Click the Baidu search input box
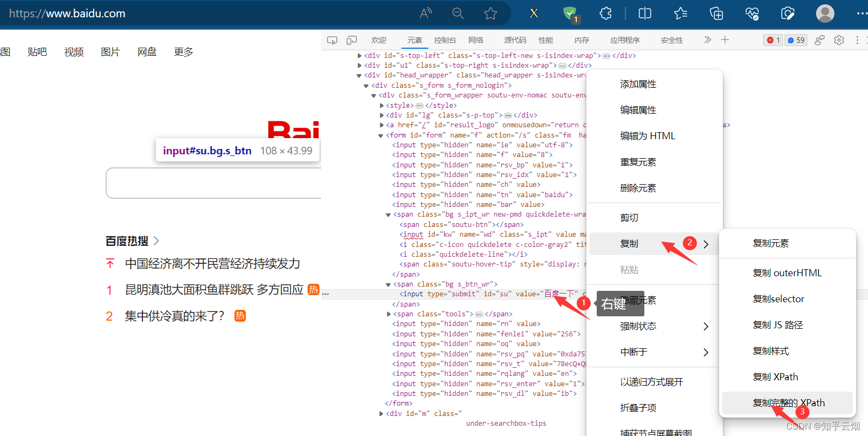Image resolution: width=868 pixels, height=436 pixels. (214, 183)
